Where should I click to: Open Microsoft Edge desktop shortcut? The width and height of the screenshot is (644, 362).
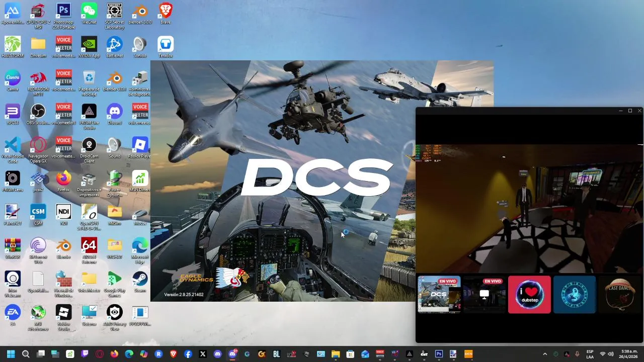pos(140,250)
